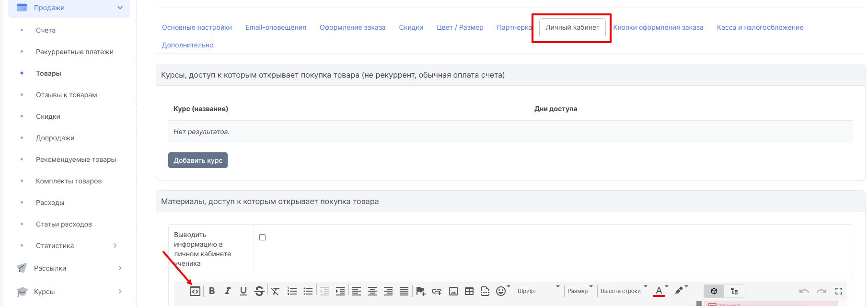Go to Рекомендуемые товары in sidebar
Image resolution: width=868 pixels, height=306 pixels.
[x=76, y=159]
